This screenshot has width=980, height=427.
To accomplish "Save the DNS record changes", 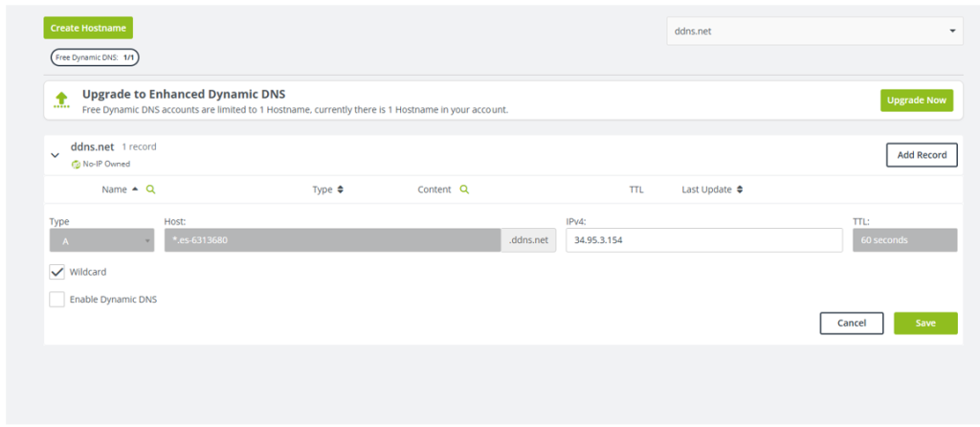I will click(x=924, y=323).
